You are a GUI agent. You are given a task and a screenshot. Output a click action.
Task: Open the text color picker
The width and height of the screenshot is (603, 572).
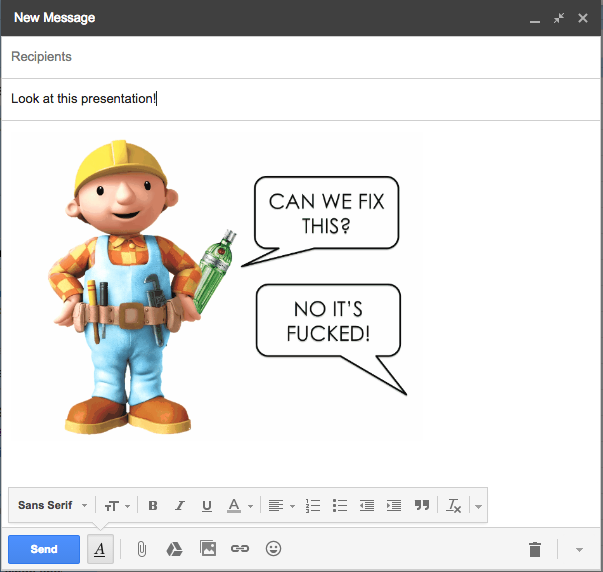(x=239, y=506)
